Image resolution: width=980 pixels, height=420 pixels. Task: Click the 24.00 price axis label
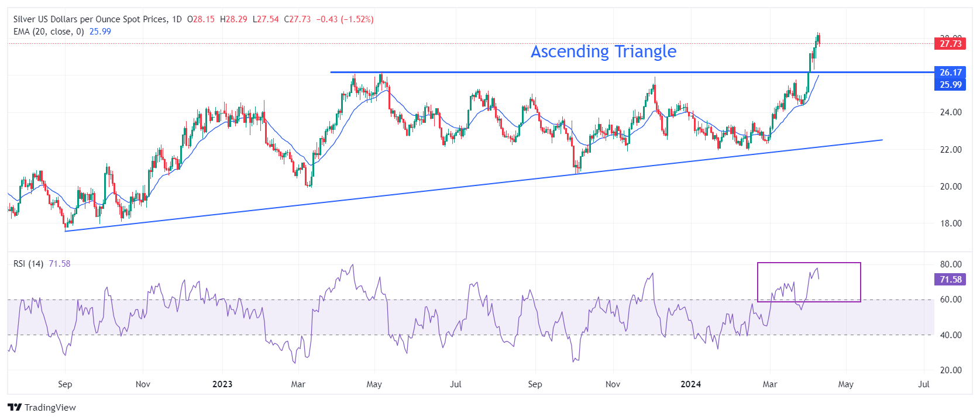950,112
